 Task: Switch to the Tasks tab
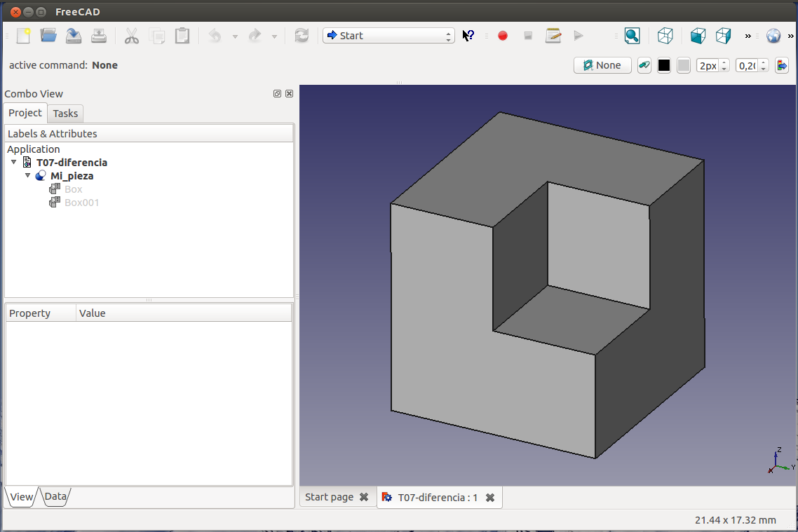tap(65, 114)
